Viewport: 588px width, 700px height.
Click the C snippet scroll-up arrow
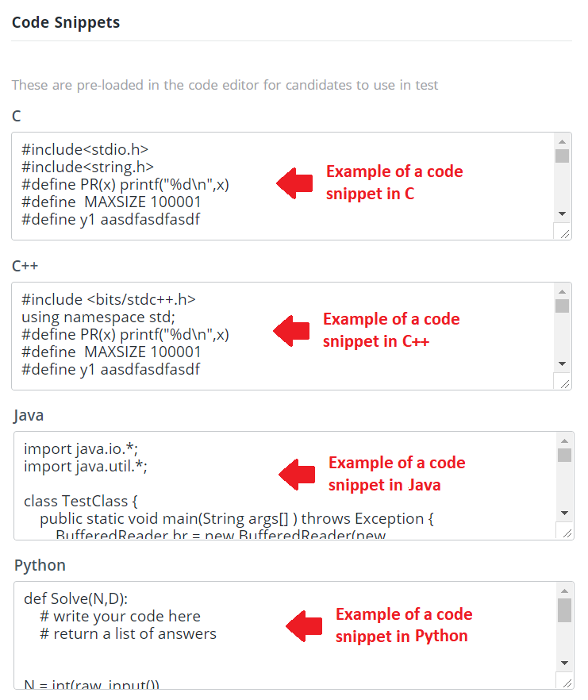(x=563, y=141)
